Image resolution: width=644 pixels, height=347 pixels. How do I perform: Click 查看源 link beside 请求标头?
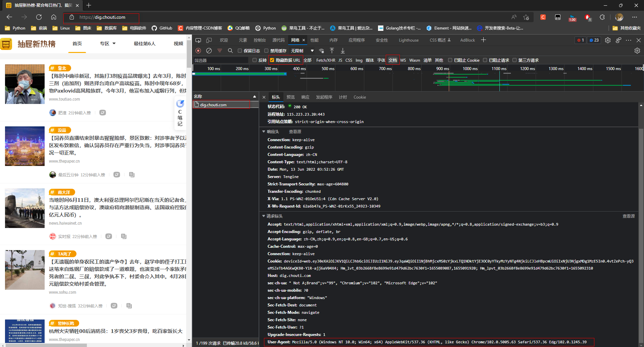(629, 216)
